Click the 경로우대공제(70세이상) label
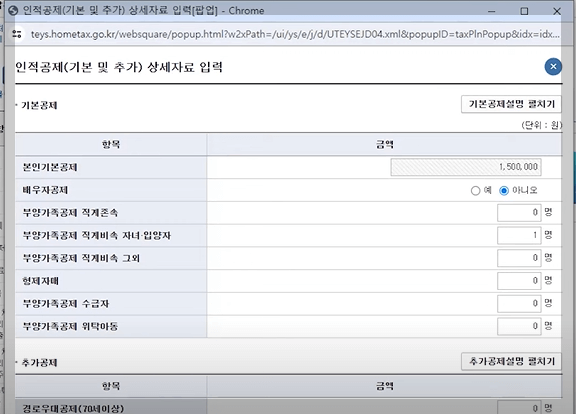This screenshot has width=576, height=414. click(x=73, y=408)
